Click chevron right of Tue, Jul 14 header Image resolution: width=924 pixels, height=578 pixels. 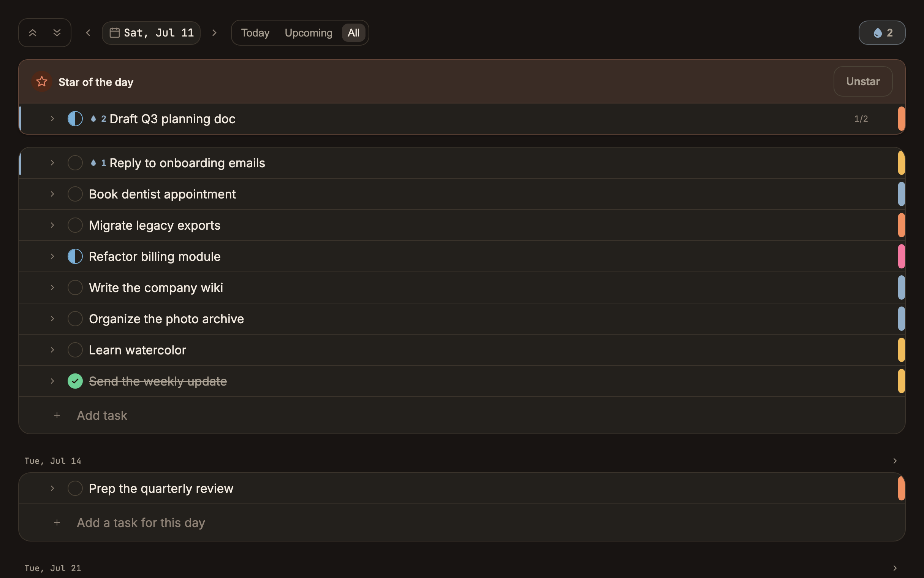click(895, 461)
